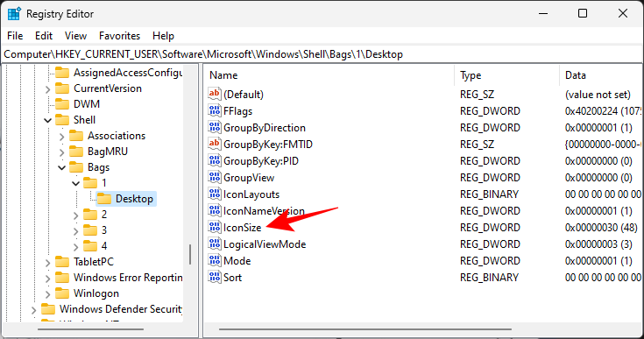Screen dimensions: 644x339
Task: Collapse the Shell key
Action: pos(47,120)
